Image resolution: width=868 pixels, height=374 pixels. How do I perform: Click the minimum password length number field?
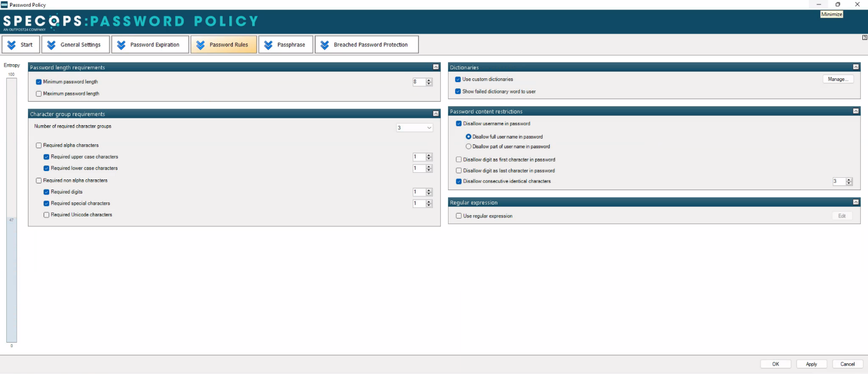click(x=419, y=82)
